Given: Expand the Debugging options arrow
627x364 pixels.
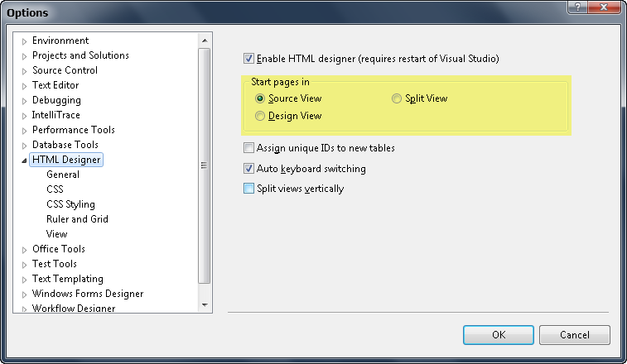Looking at the screenshot, I should [24, 100].
